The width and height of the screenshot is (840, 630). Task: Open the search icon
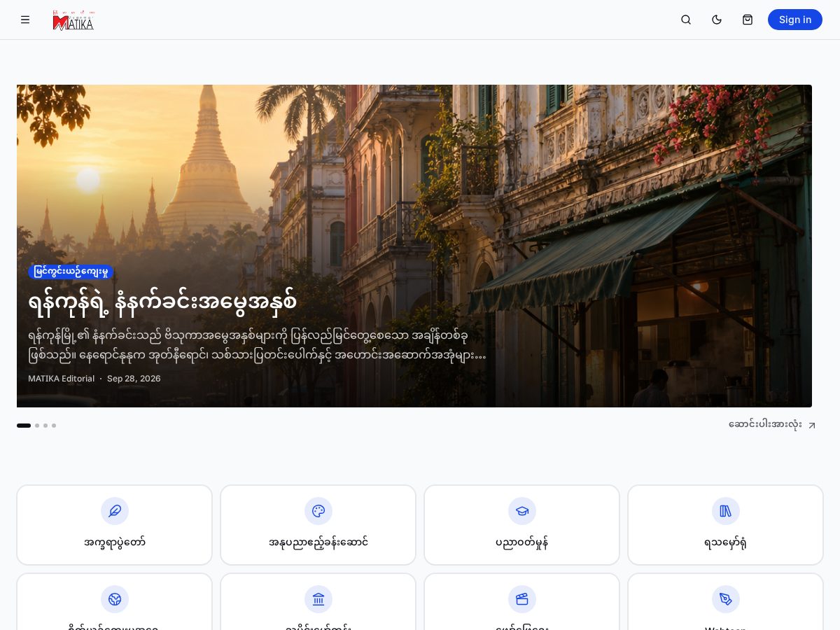coord(686,20)
